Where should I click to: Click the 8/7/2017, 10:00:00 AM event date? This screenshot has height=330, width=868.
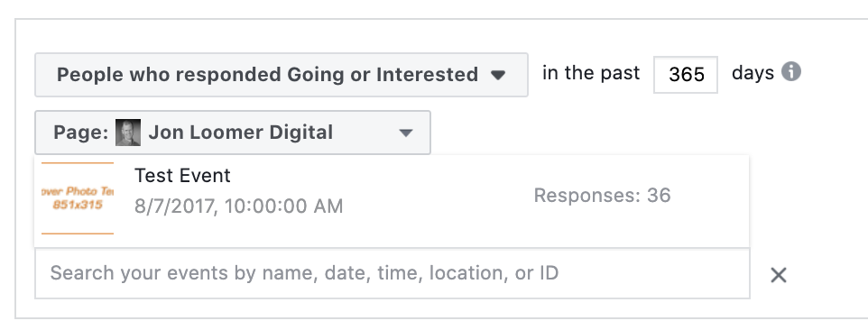[238, 206]
